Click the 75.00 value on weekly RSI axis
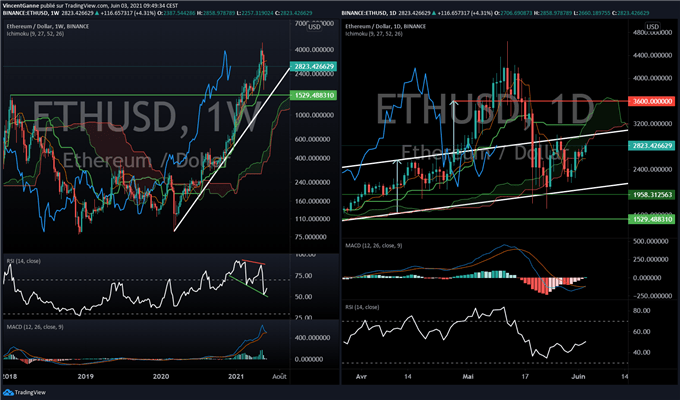Screen dimensions: 680x400 click(x=303, y=275)
